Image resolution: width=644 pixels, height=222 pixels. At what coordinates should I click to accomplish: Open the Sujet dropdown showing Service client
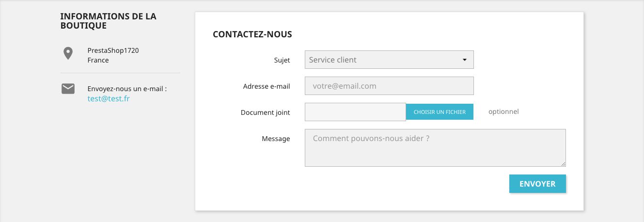(x=383, y=60)
